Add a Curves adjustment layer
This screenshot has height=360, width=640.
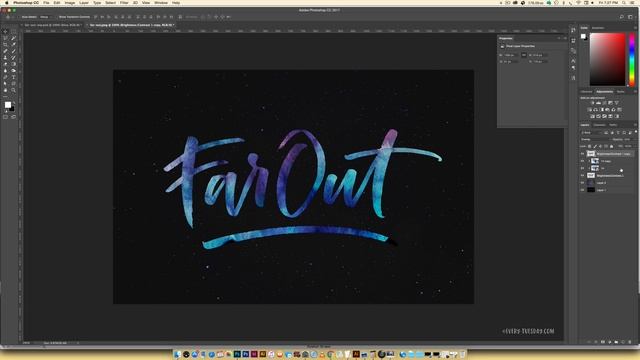(604, 103)
